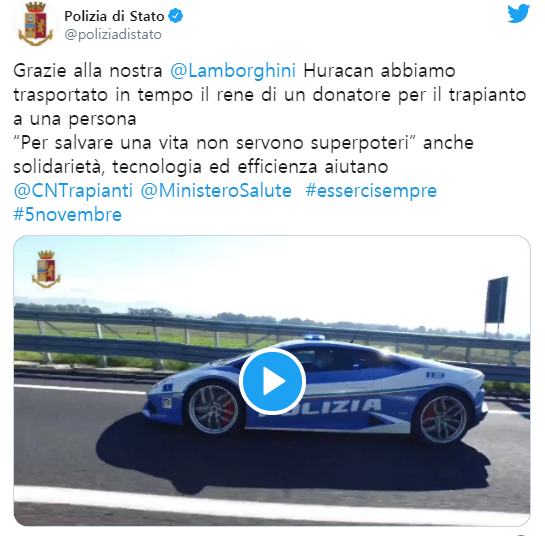The image size is (545, 536).
Task: Click the car's front wheel
Action: [x=213, y=409]
